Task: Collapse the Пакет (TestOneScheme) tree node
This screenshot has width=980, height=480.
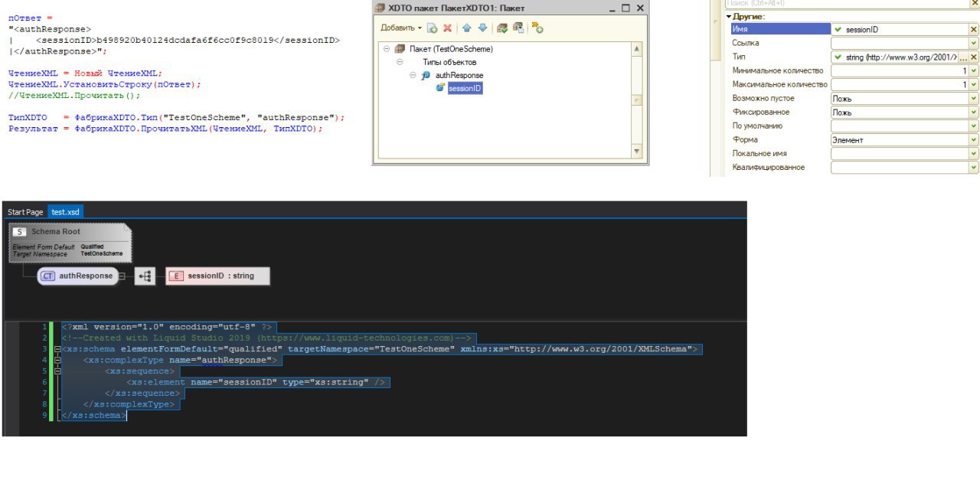Action: 387,49
